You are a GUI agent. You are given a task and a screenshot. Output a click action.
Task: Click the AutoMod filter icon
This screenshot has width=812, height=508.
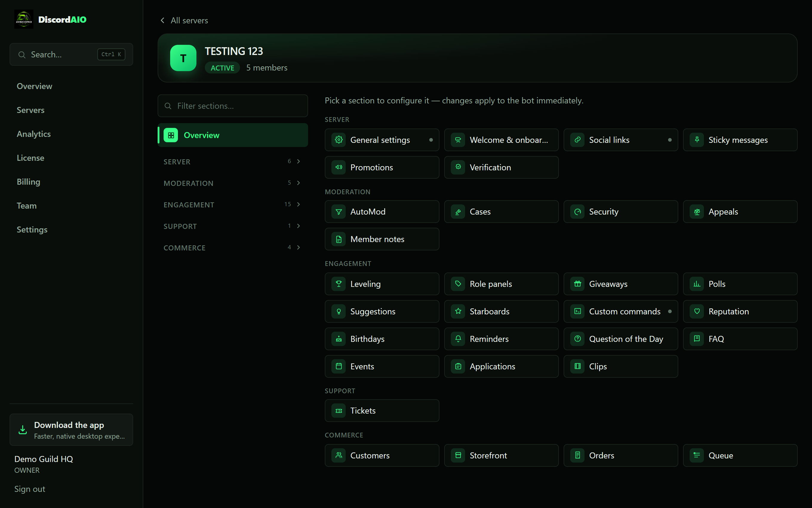339,212
